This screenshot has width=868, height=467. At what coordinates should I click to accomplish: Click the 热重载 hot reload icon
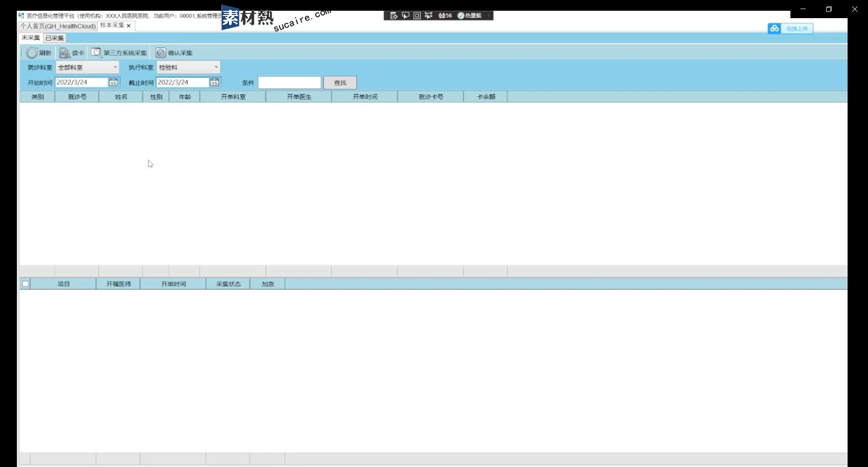click(x=461, y=16)
